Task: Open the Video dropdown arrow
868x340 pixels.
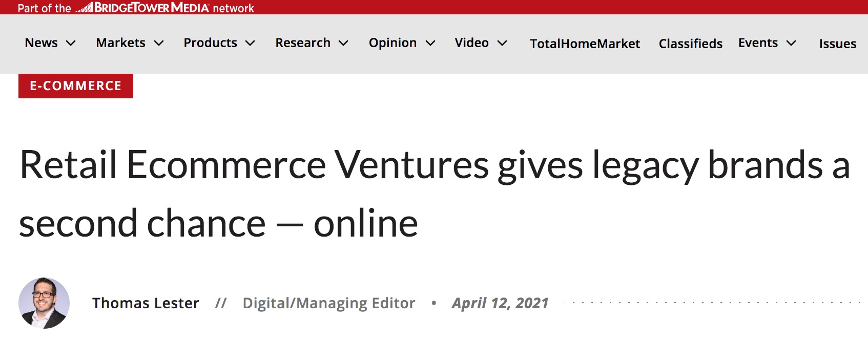Action: [502, 43]
